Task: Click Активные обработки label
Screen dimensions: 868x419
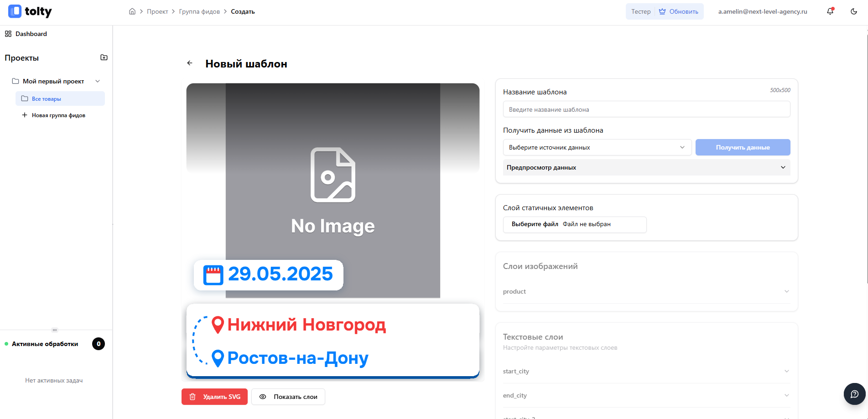Action: click(x=45, y=344)
